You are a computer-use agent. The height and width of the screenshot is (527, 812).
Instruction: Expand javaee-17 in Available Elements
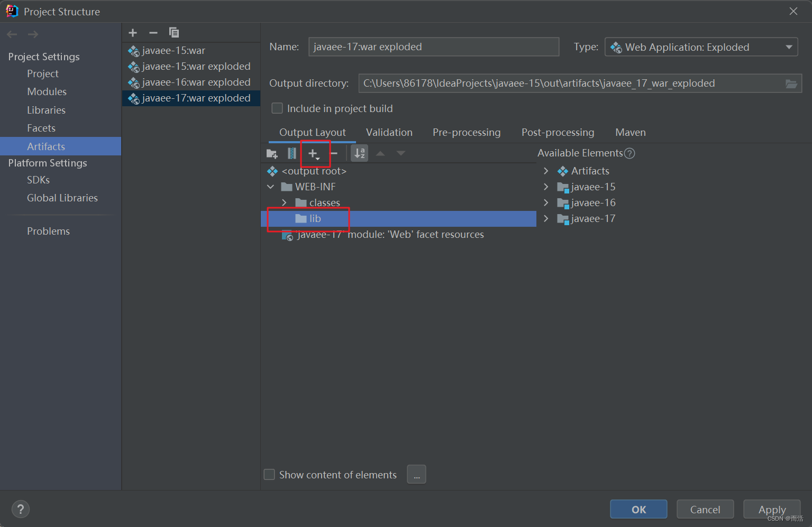tap(546, 219)
